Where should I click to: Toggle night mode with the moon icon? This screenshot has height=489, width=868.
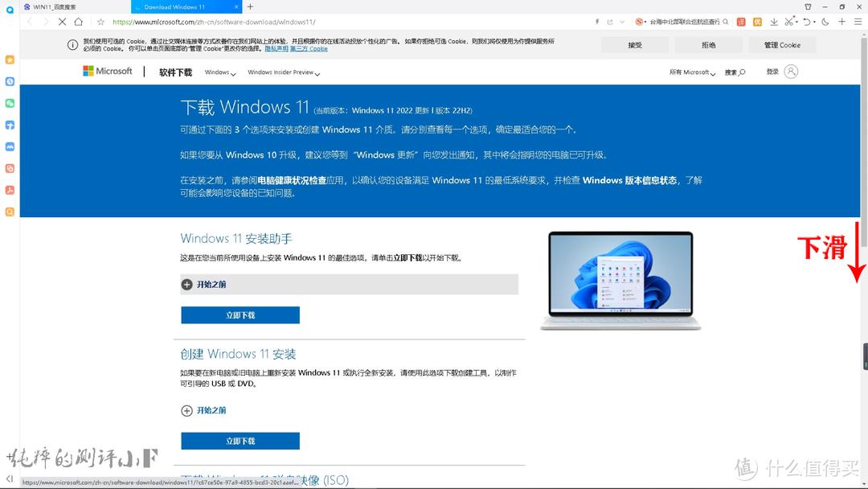[824, 22]
